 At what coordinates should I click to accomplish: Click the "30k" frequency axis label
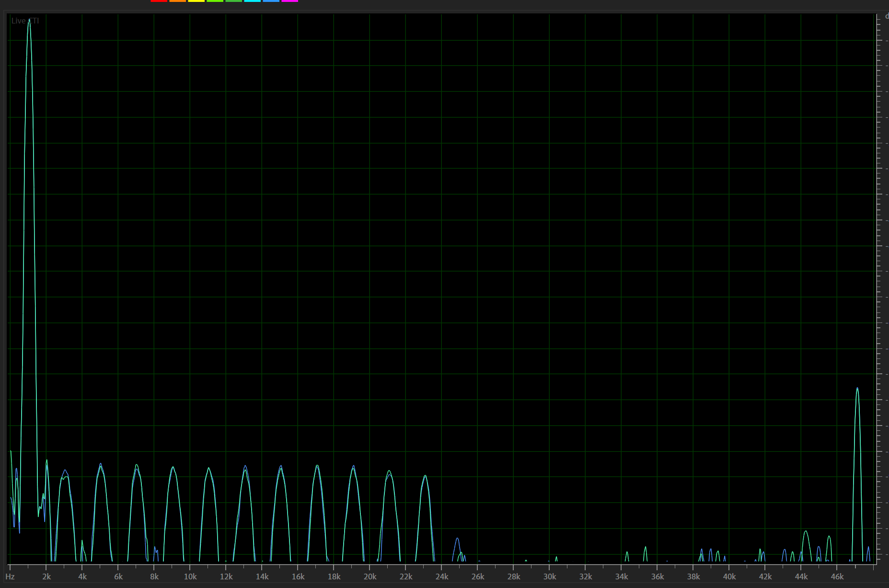pyautogui.click(x=550, y=576)
